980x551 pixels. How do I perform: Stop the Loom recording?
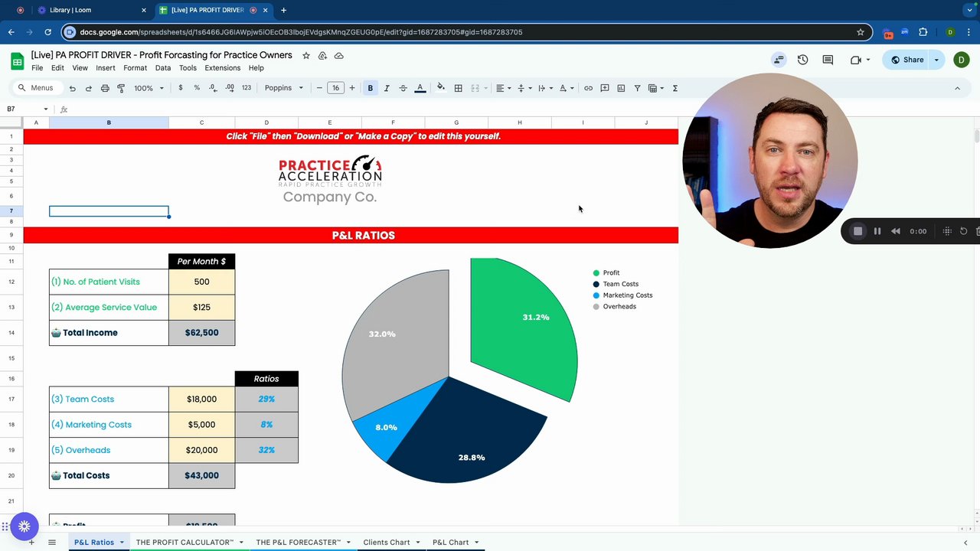[857, 231]
